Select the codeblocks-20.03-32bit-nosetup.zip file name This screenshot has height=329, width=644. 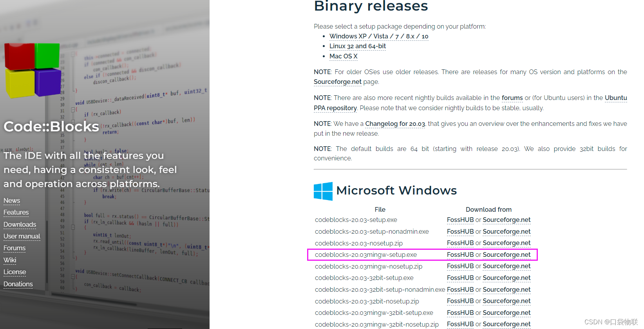click(367, 302)
